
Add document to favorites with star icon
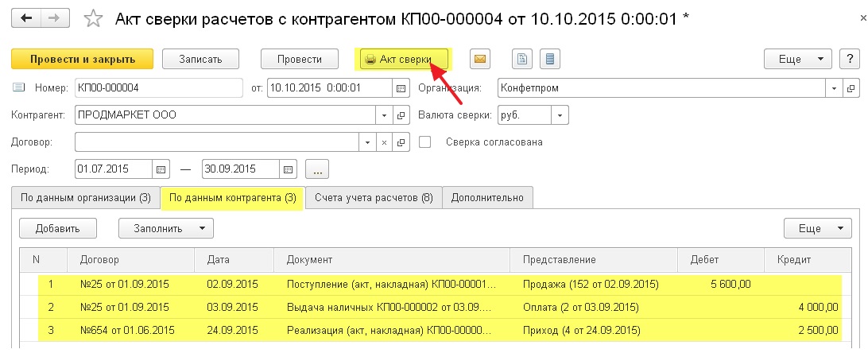click(x=92, y=19)
